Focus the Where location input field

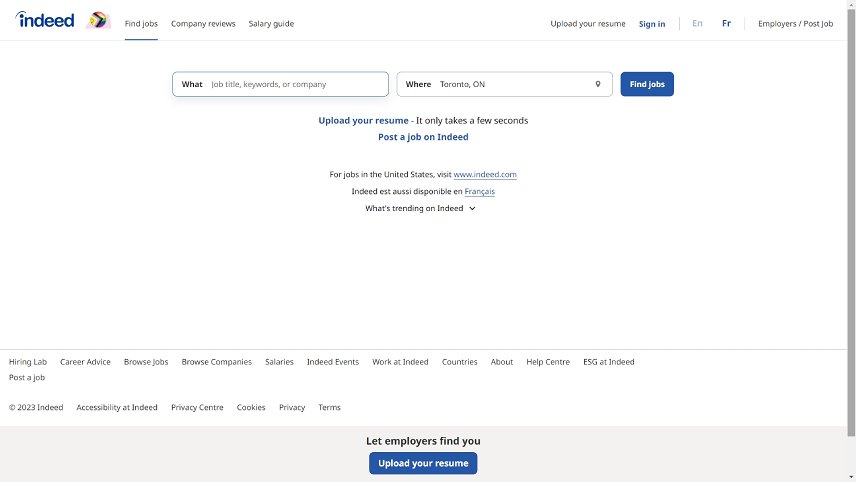tap(504, 84)
